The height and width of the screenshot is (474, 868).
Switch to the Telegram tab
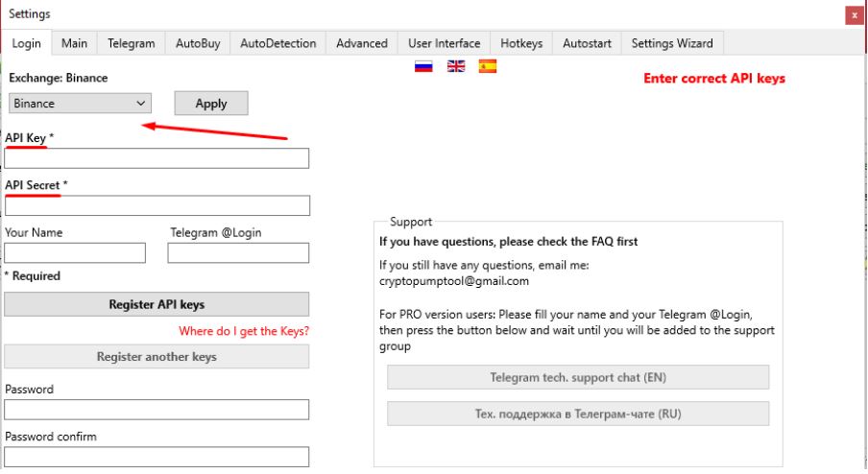(x=131, y=43)
